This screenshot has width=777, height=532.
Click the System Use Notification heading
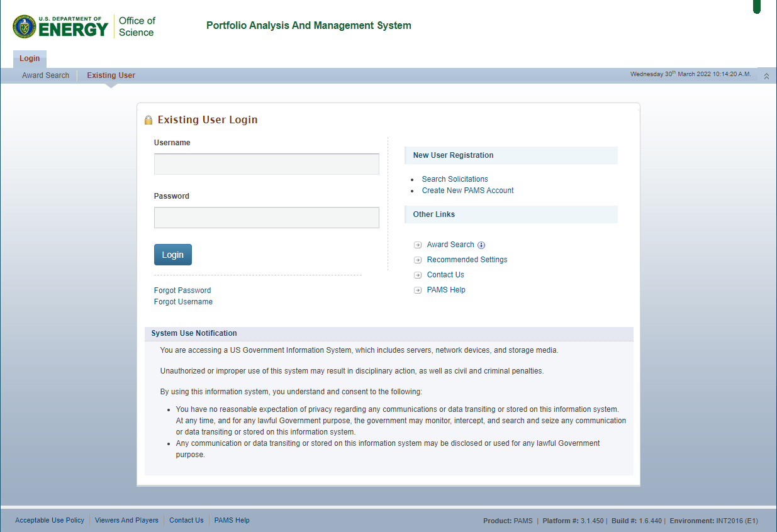(x=194, y=333)
